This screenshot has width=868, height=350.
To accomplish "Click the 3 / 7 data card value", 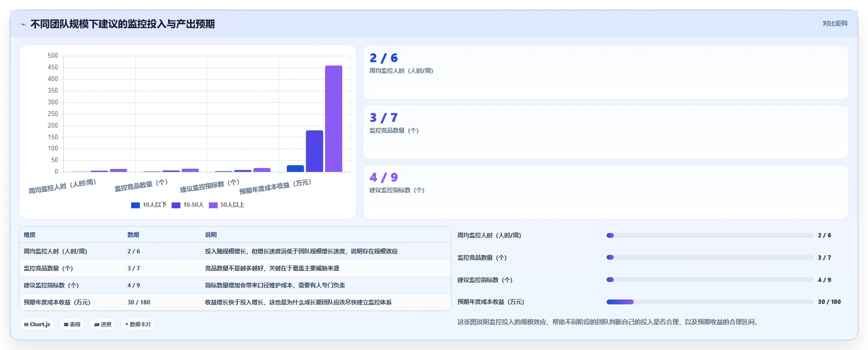I will (383, 118).
